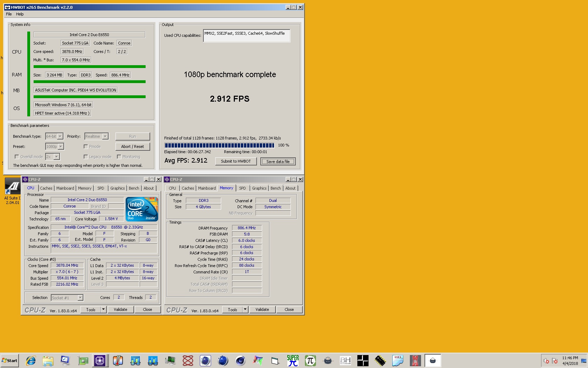Switch to Caches tab in left CPU-Z window
588x368 pixels.
click(46, 188)
